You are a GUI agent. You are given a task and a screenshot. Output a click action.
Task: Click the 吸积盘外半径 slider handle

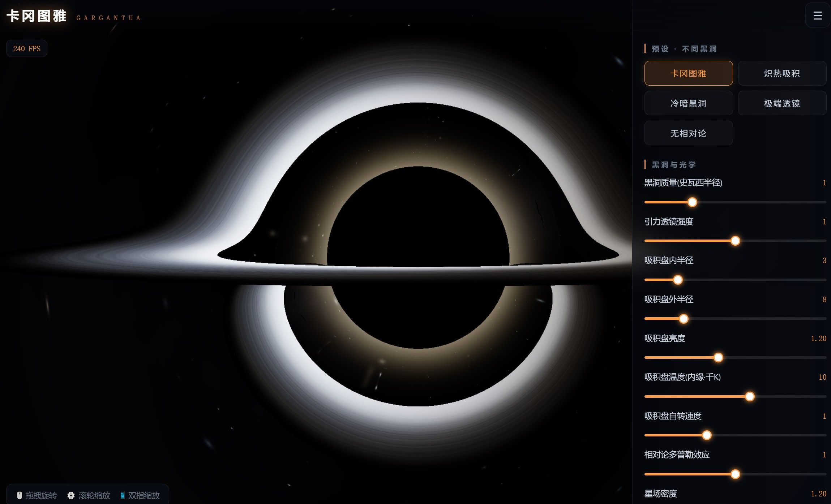pyautogui.click(x=684, y=319)
